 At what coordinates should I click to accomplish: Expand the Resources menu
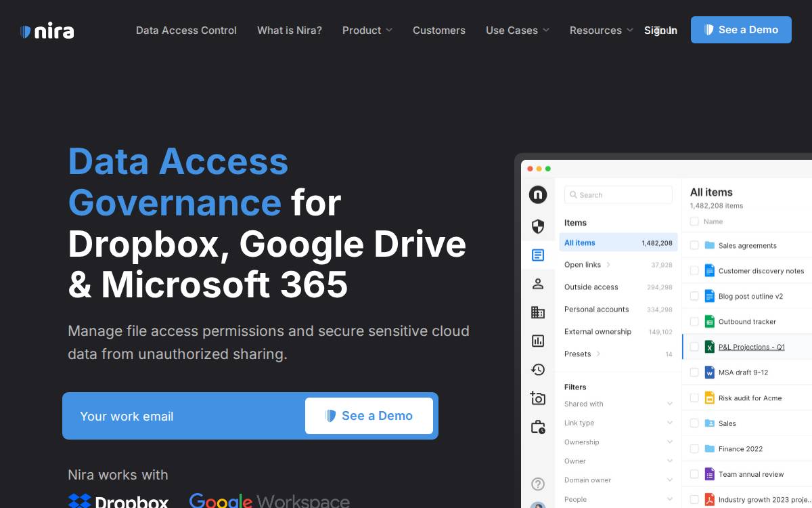602,30
